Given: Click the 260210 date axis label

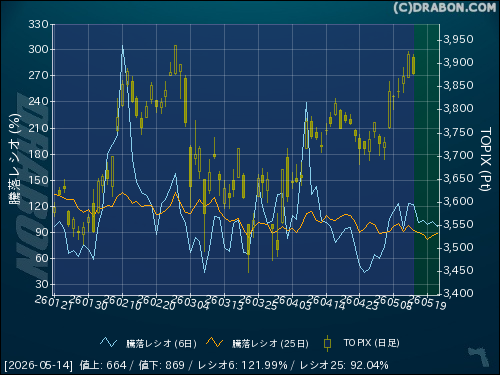Looking at the screenshot, I should point(123,303).
